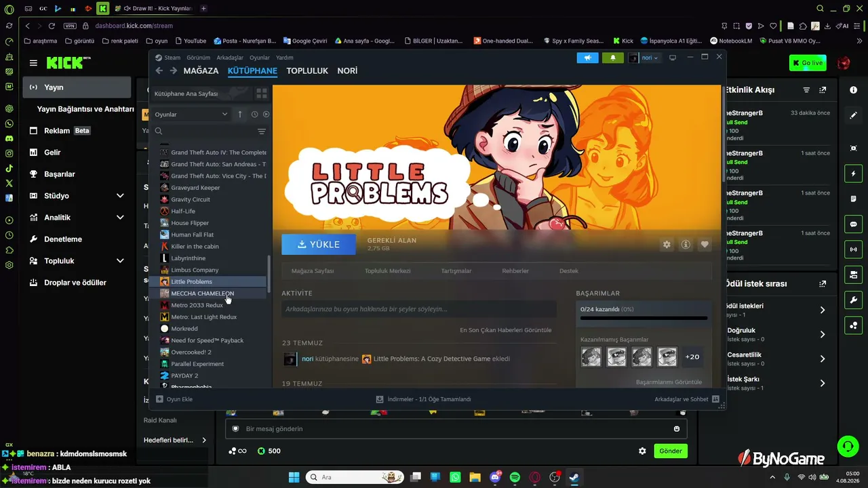Open the Görünüm menu
The height and width of the screenshot is (488, 868).
point(198,58)
